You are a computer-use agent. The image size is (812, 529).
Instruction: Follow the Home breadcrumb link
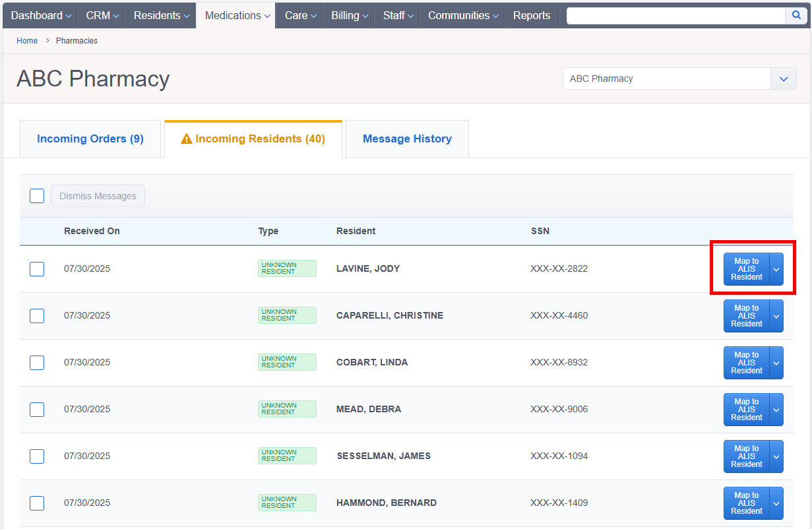(x=27, y=41)
